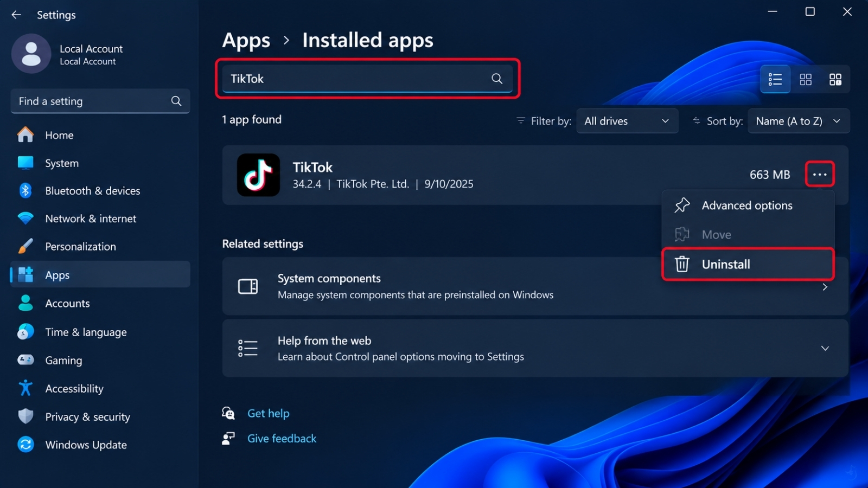868x488 pixels.
Task: Open Gaming settings
Action: coord(100,360)
